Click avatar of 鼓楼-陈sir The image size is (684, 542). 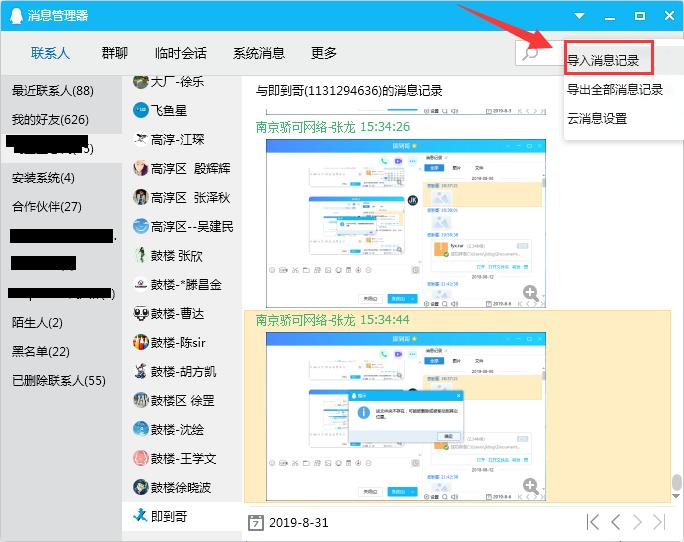click(140, 342)
